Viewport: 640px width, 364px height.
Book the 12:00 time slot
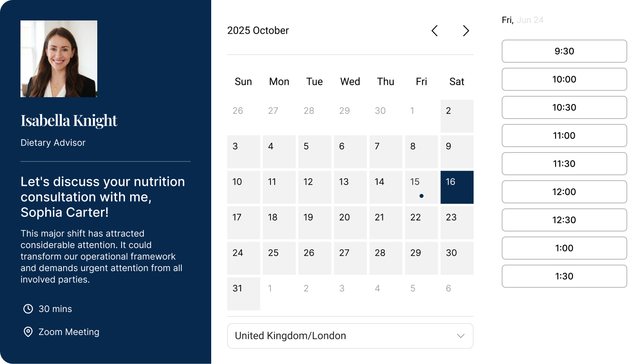pos(564,192)
